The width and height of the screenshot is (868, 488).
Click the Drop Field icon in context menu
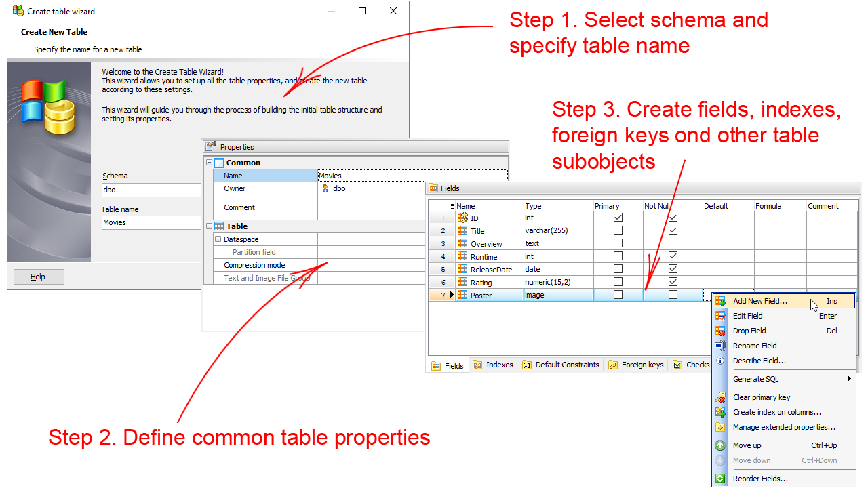coord(720,331)
